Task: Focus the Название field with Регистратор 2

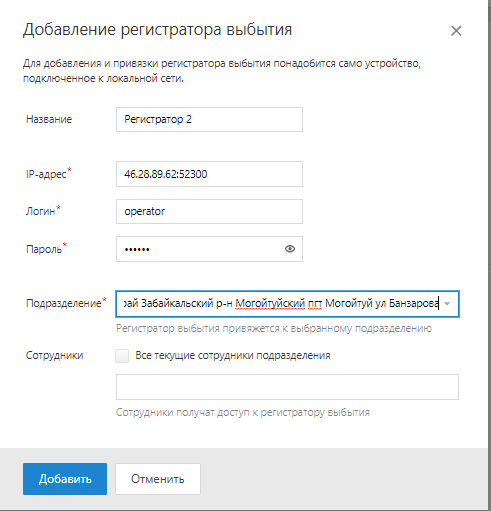Action: [x=209, y=119]
